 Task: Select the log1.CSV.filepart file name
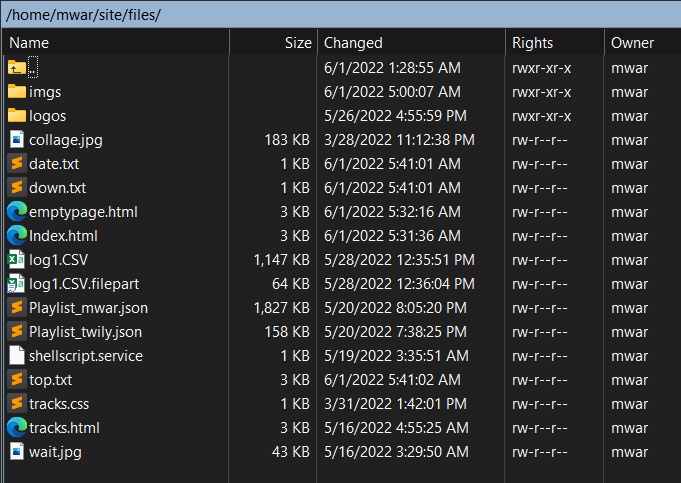pyautogui.click(x=83, y=283)
